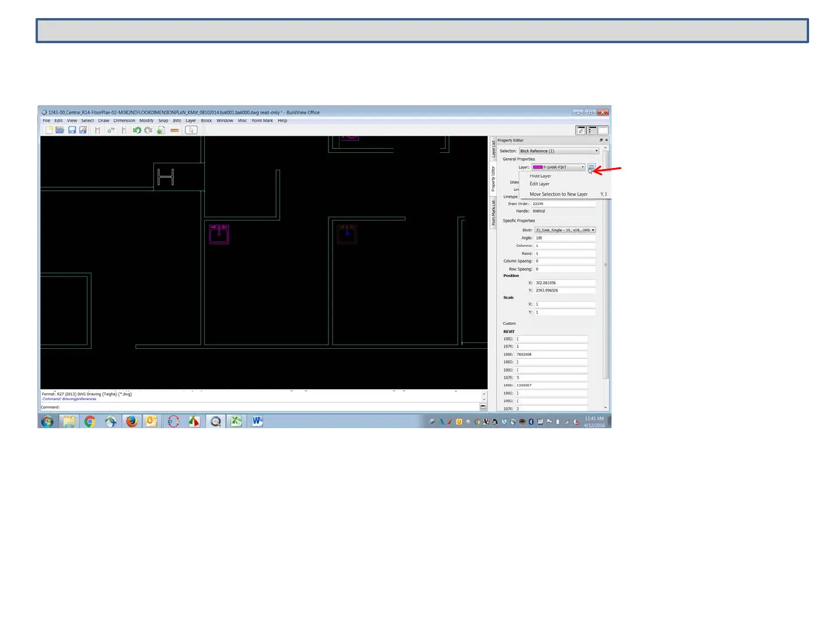This screenshot has width=840, height=630.
Task: Select the left magenta sink block
Action: click(219, 234)
